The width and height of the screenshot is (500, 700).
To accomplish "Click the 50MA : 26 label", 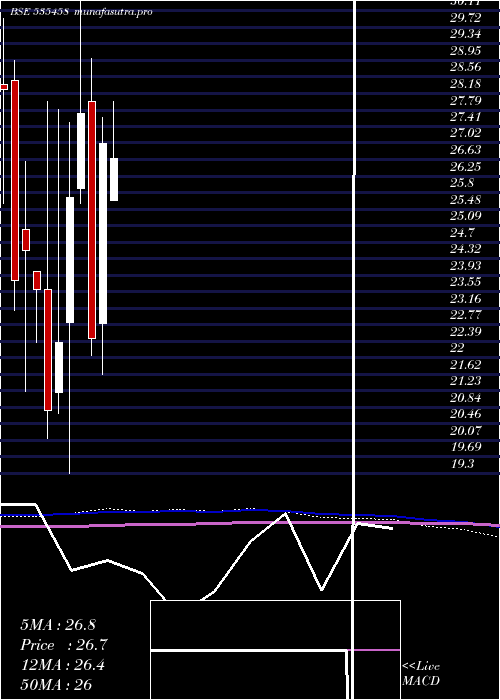I will click(56, 685).
